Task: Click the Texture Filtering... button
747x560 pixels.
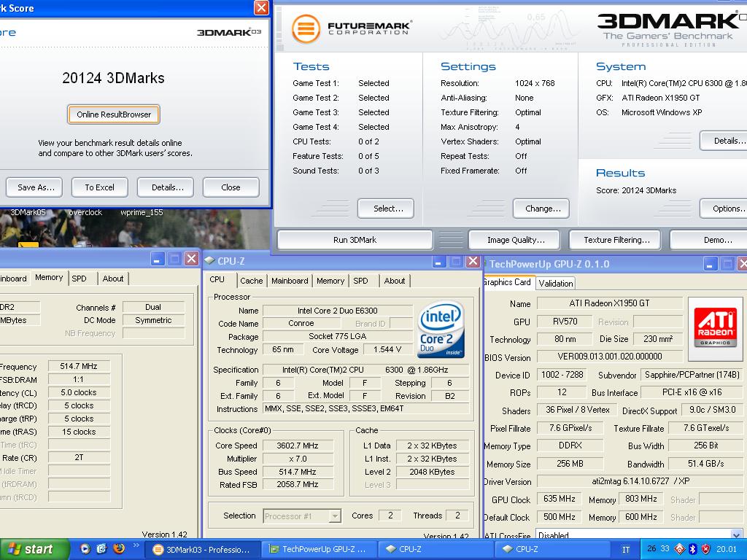Action: pyautogui.click(x=616, y=240)
